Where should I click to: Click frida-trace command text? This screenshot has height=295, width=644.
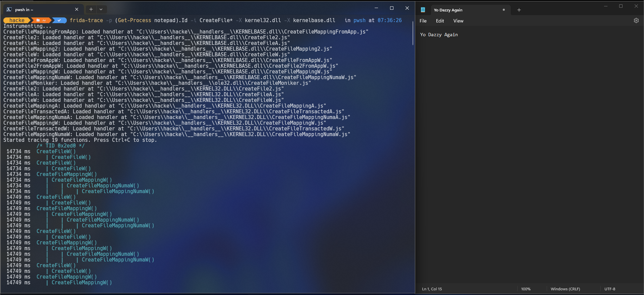(86, 20)
